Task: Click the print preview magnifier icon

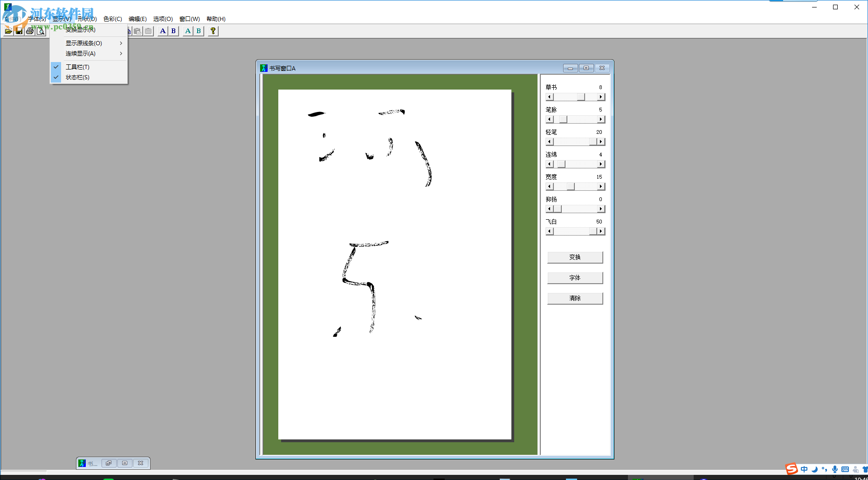Action: 41,31
